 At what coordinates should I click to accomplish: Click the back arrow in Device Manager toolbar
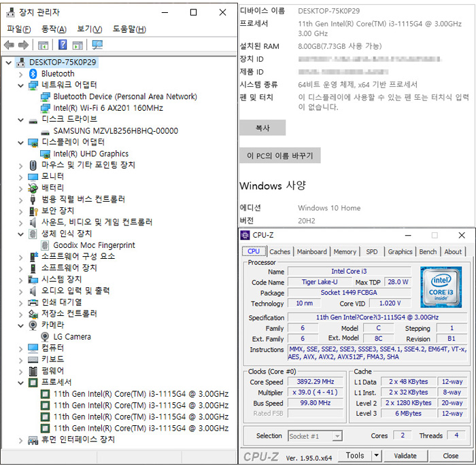click(9, 46)
